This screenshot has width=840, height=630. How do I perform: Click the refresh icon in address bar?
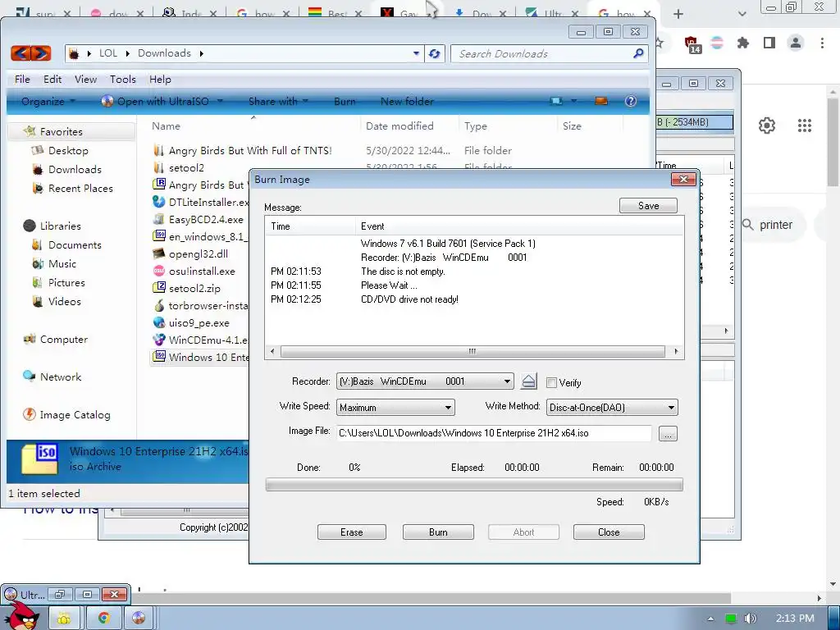[435, 53]
